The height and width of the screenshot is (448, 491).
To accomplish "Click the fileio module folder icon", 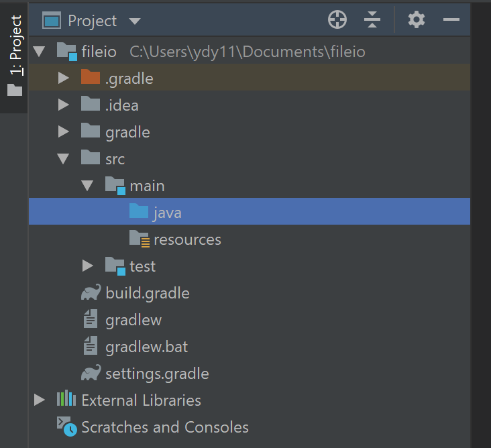I will [x=66, y=52].
